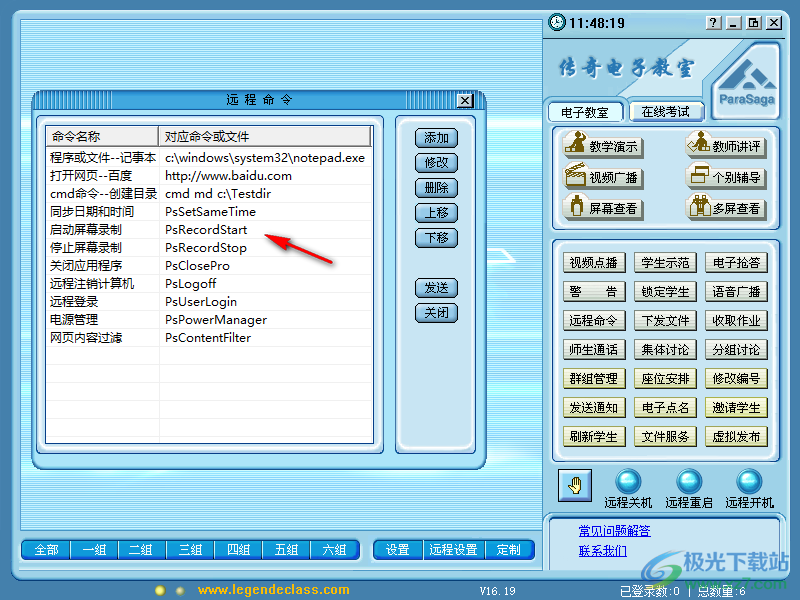The height and width of the screenshot is (600, 800).
Task: Open 多屏查看 multi-screen view
Action: pos(726,208)
